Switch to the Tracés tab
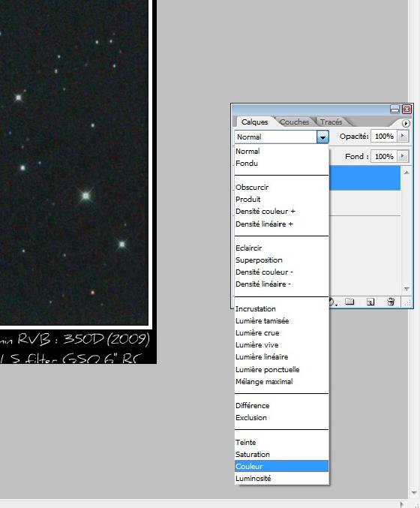Image resolution: width=420 pixels, height=508 pixels. click(331, 122)
